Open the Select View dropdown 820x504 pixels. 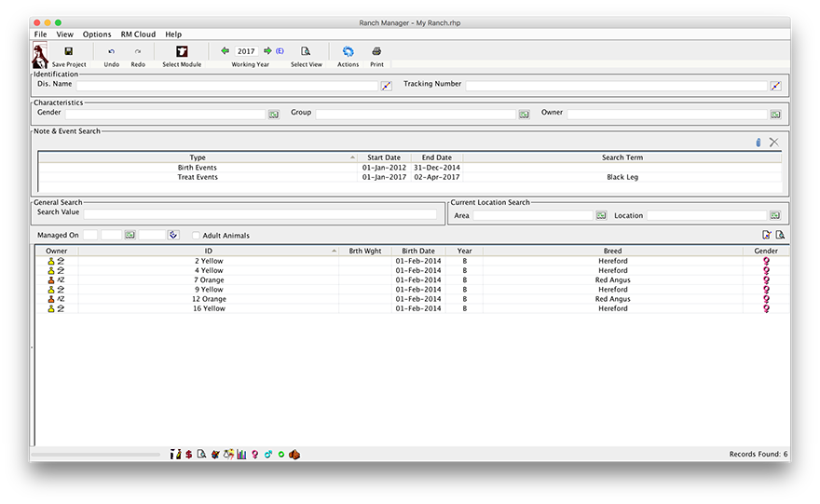click(306, 51)
